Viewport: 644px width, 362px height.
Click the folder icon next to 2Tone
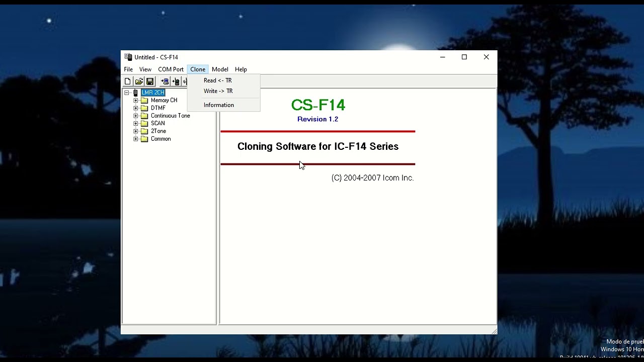[144, 131]
